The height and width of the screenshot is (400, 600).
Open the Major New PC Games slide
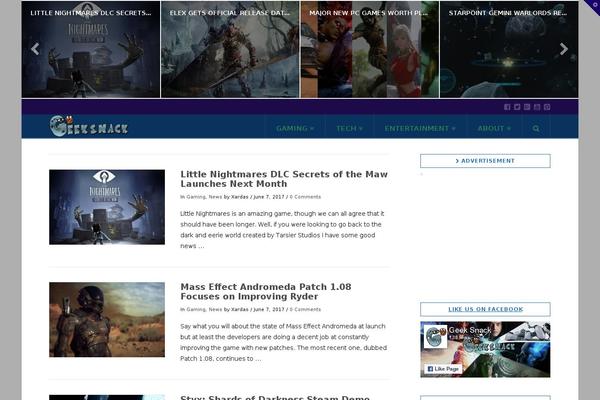click(370, 49)
